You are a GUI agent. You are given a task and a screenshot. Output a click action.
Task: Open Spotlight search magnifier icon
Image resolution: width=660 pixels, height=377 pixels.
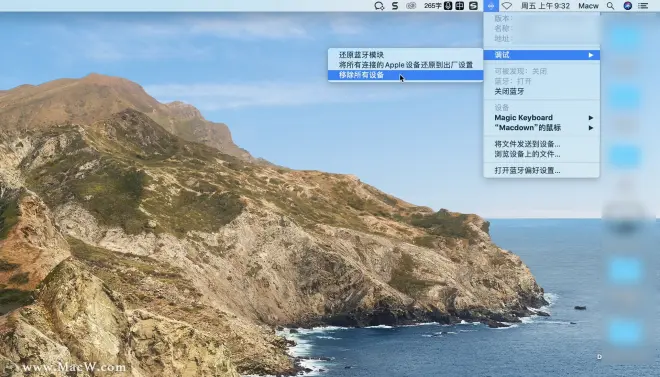click(610, 6)
